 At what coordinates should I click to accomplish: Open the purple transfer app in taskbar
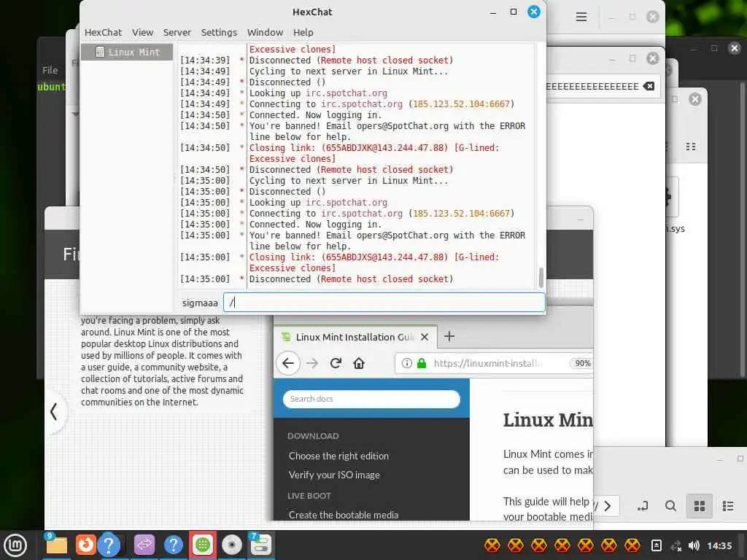coord(144,545)
